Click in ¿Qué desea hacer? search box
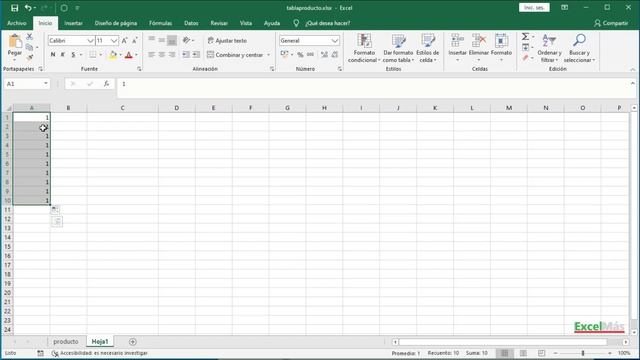 [328, 23]
